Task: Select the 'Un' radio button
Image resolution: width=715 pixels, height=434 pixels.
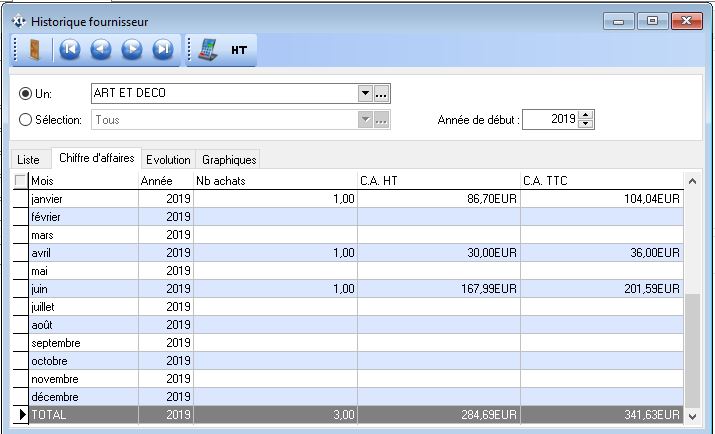Action: (26, 94)
